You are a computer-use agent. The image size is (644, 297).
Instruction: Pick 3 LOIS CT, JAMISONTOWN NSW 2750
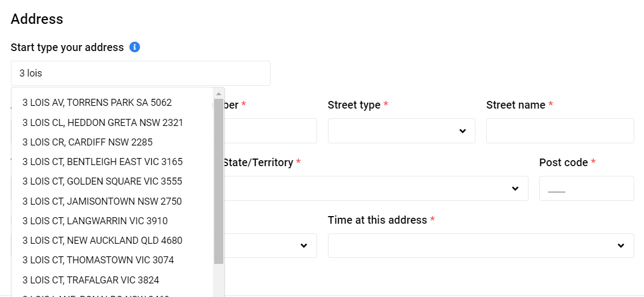[x=102, y=201]
